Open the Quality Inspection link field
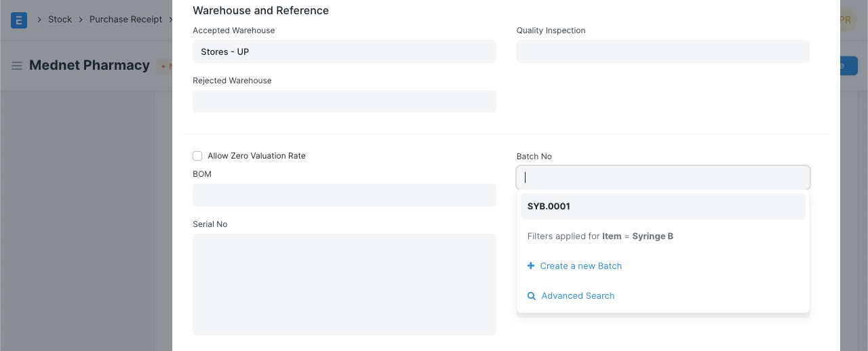This screenshot has height=351, width=868. pos(663,51)
